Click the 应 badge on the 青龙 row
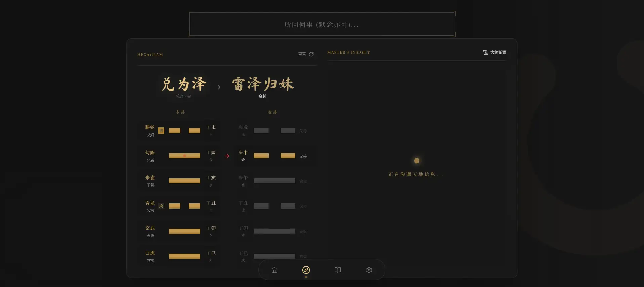Image resolution: width=644 pixels, height=287 pixels. coord(161,206)
